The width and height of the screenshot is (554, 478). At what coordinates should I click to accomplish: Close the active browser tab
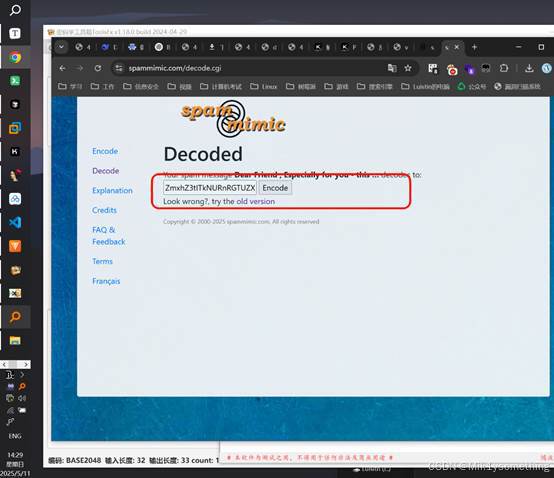point(457,47)
